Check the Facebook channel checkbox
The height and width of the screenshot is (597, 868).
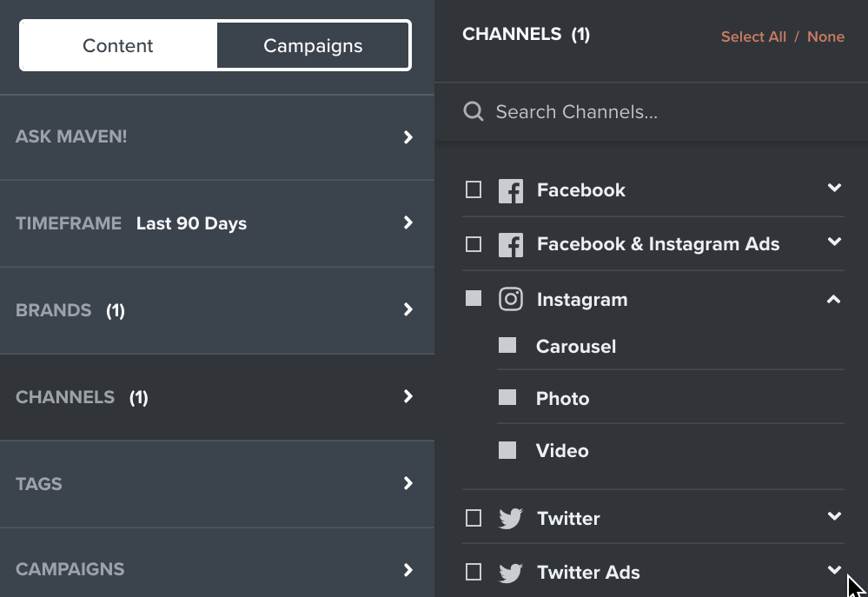click(474, 189)
